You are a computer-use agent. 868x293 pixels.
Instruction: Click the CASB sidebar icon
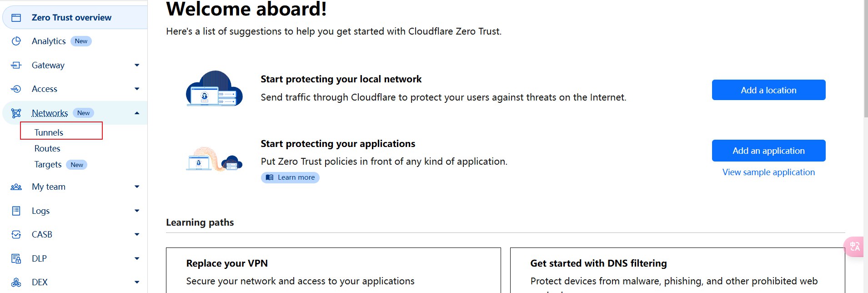tap(16, 234)
